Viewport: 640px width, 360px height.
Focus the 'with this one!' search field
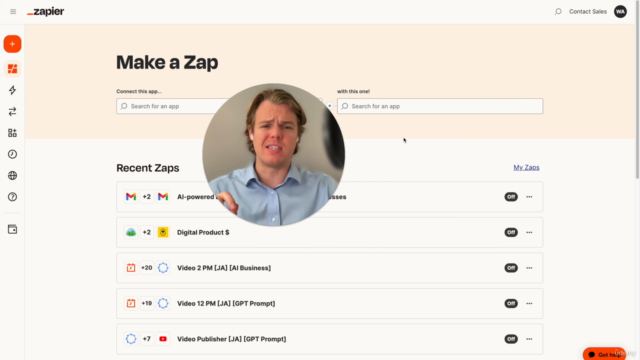[x=440, y=106]
